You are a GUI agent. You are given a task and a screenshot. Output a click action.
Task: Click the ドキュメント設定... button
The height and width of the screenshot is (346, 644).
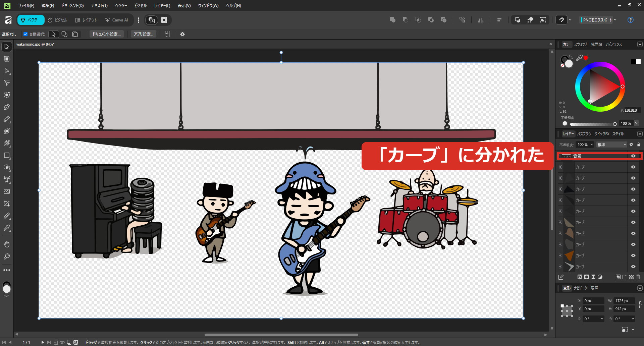(x=107, y=34)
